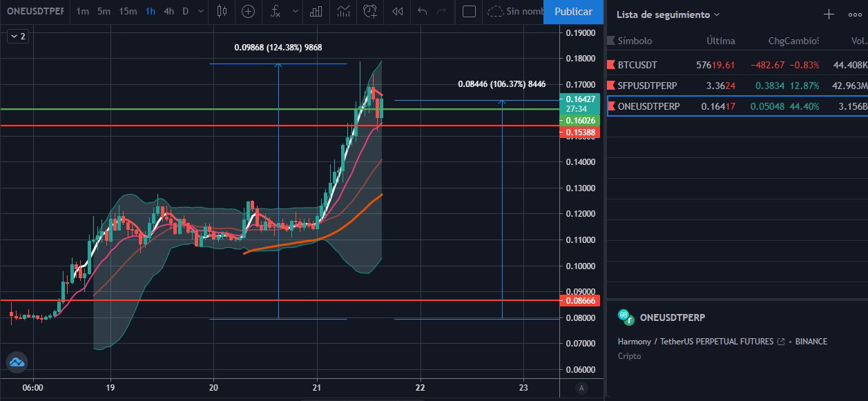
Task: Add a symbol to the watchlist
Action: point(829,14)
